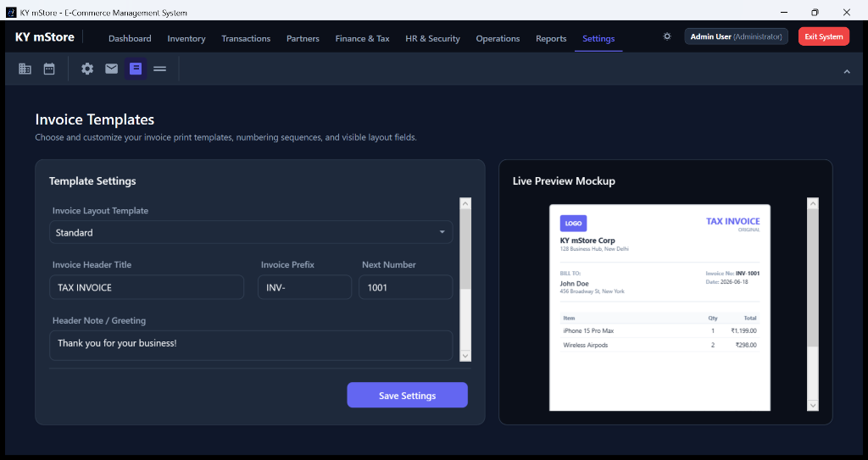The width and height of the screenshot is (868, 460).
Task: Click the Invoice Header Title field
Action: point(147,287)
